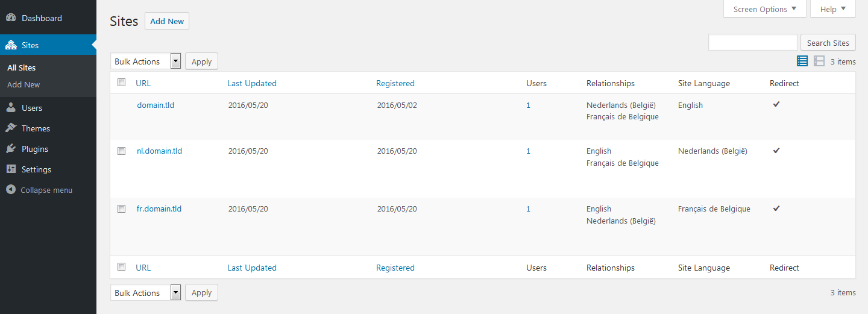Tick the checkbox for nl.domain.tld
The width and height of the screenshot is (868, 314).
coord(122,151)
